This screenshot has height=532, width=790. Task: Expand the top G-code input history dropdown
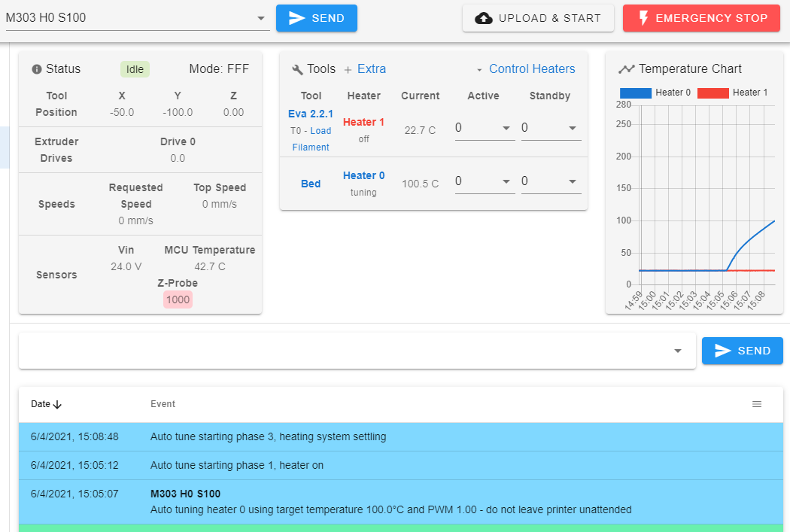coord(260,18)
